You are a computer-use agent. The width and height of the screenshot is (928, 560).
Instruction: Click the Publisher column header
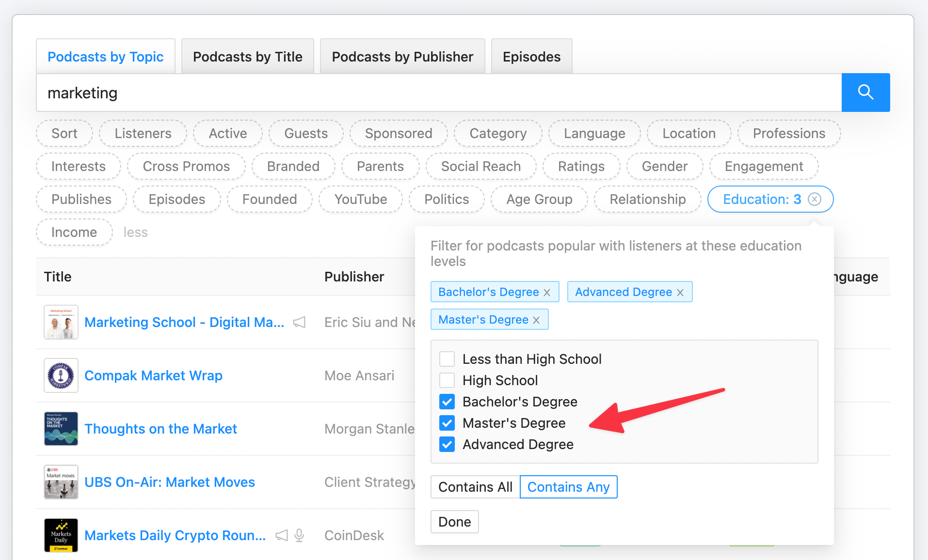click(x=354, y=277)
